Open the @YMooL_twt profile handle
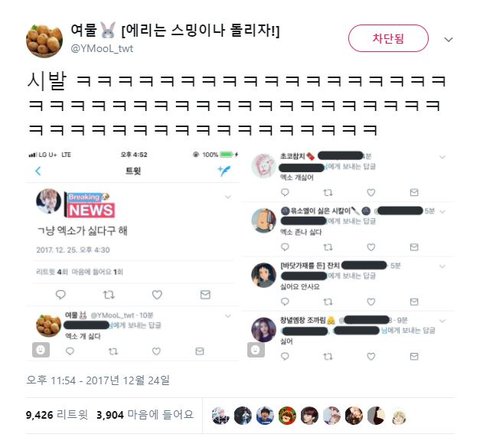Image resolution: width=480 pixels, height=444 pixels. pyautogui.click(x=102, y=48)
